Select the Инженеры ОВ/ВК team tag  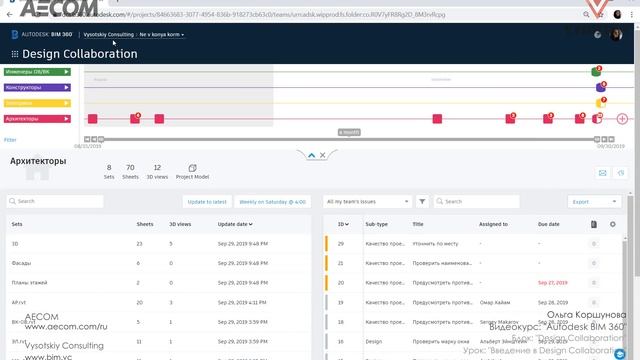[37, 72]
